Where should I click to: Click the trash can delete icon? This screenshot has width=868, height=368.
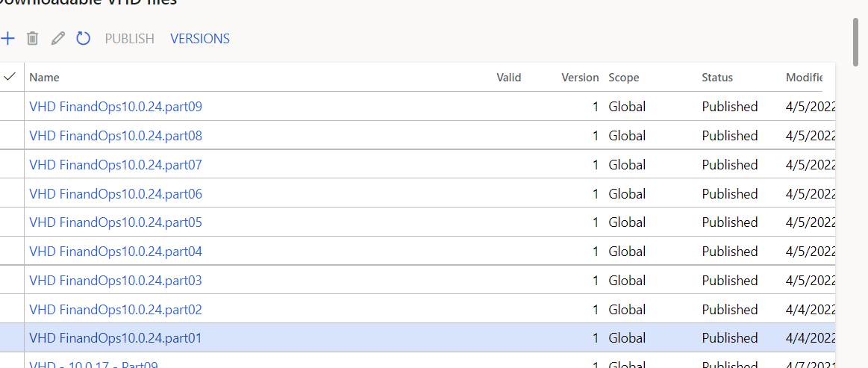[33, 39]
